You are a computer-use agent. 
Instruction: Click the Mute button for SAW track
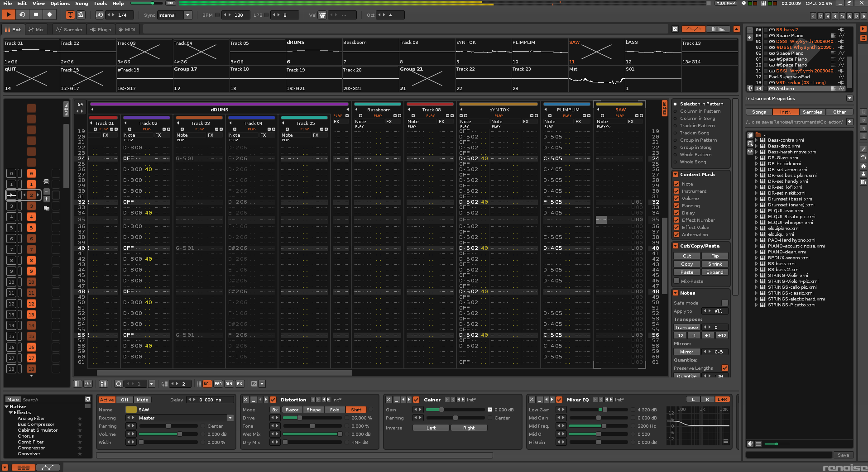(x=142, y=400)
